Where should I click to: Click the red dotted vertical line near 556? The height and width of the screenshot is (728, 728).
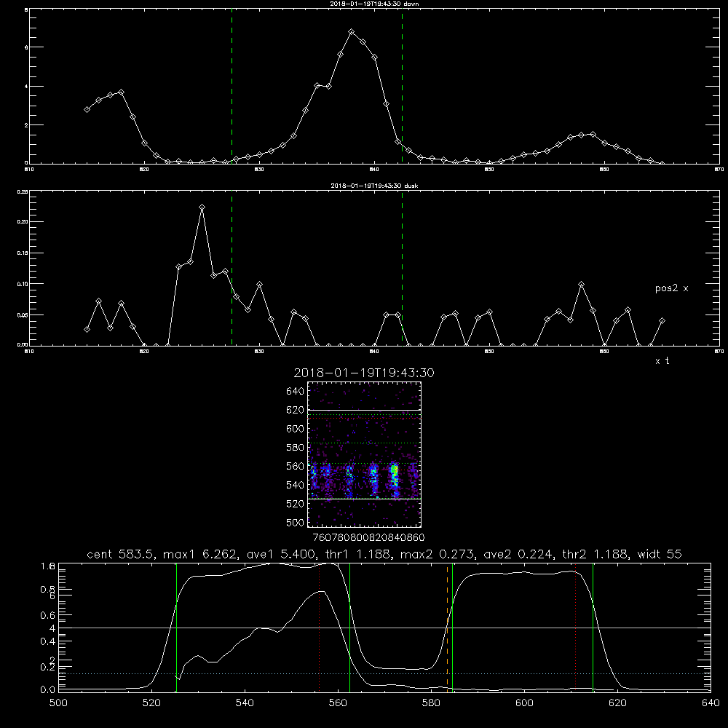click(320, 628)
